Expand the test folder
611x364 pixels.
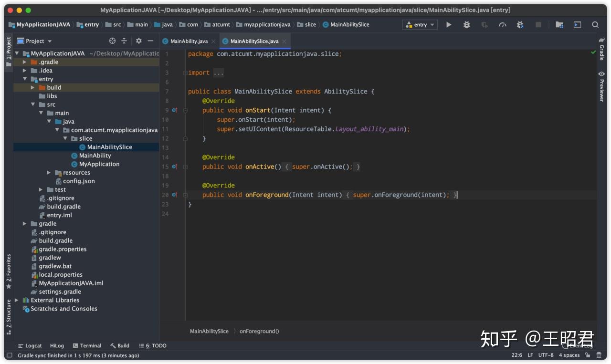pos(41,190)
